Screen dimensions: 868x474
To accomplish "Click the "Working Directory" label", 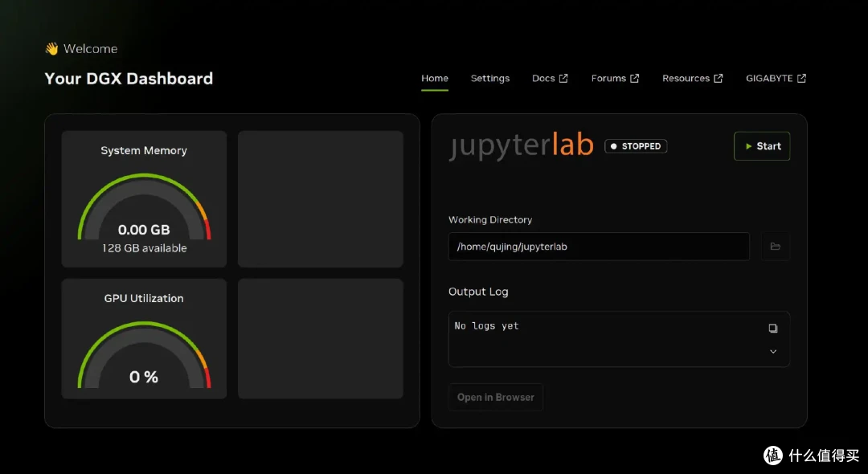I will click(x=490, y=219).
